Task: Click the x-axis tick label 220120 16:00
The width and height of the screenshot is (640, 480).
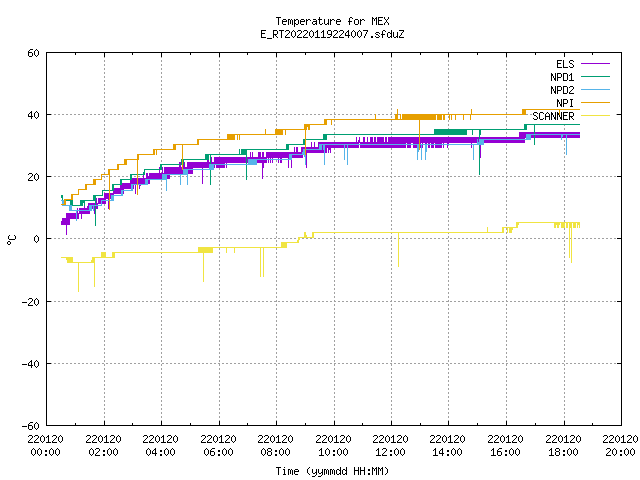Action: (506, 446)
